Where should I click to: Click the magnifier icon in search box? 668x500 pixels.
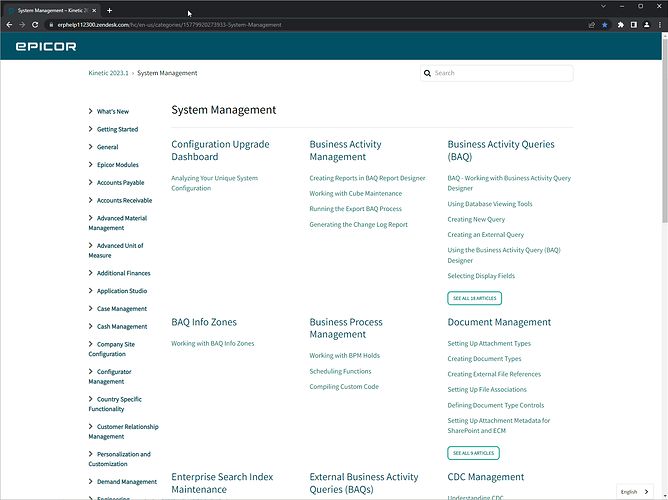point(427,73)
